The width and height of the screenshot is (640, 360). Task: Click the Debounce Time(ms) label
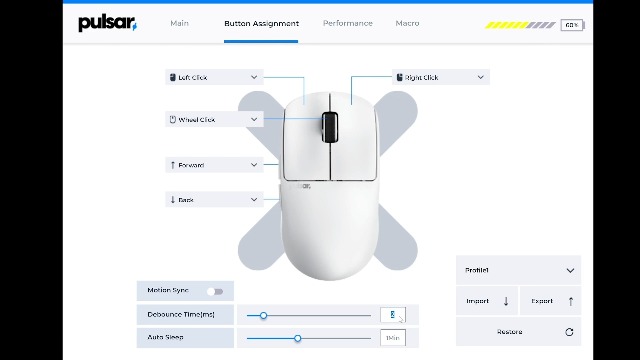pyautogui.click(x=181, y=314)
